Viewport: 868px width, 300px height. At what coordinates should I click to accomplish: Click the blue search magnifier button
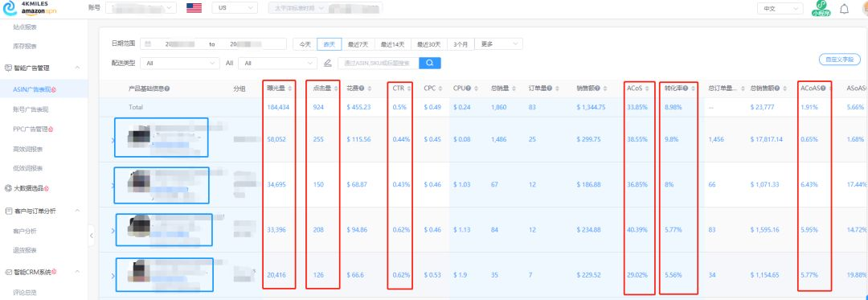point(429,63)
